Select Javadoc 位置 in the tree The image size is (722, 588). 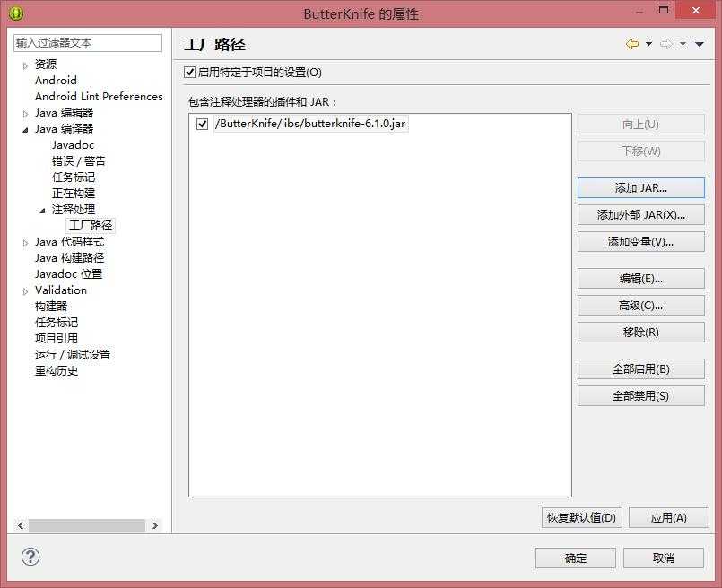pyautogui.click(x=68, y=273)
